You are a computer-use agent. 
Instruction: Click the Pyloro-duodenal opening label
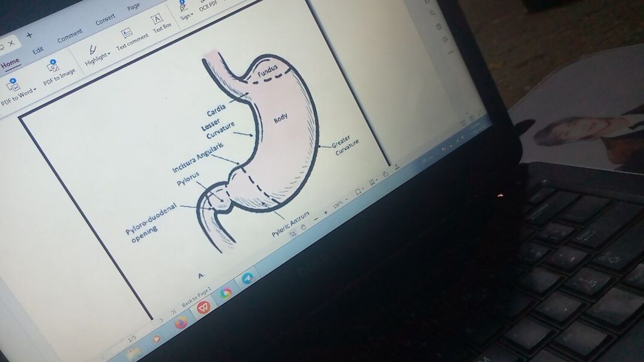(151, 224)
